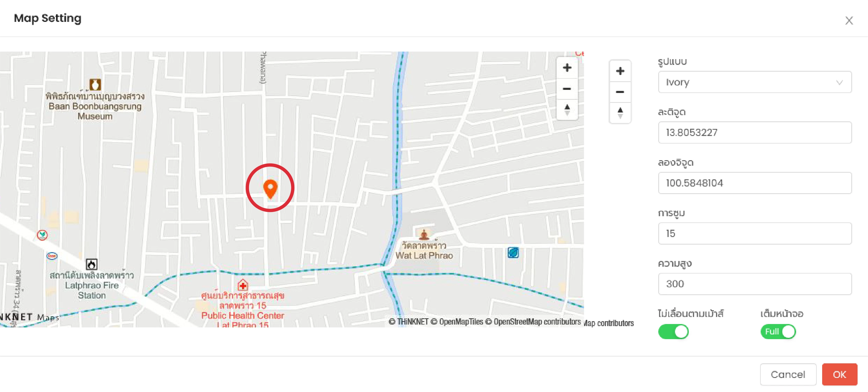The height and width of the screenshot is (392, 868).
Task: Zoom in with the map's plus button
Action: [x=567, y=68]
